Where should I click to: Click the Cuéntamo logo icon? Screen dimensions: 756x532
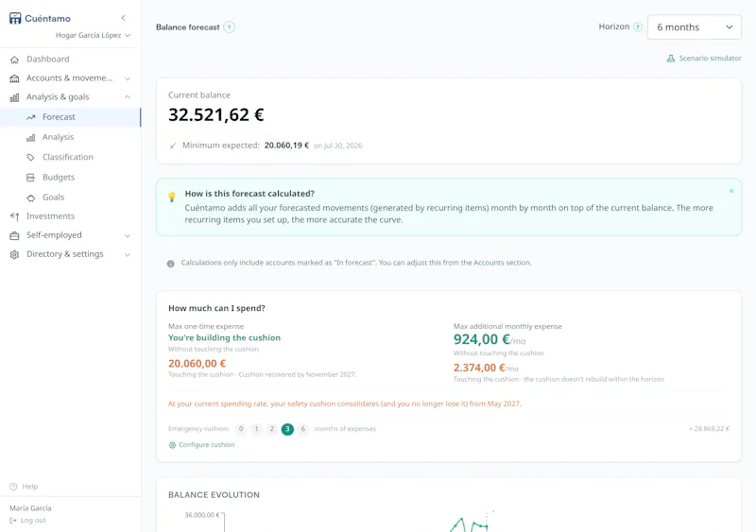[x=15, y=18]
